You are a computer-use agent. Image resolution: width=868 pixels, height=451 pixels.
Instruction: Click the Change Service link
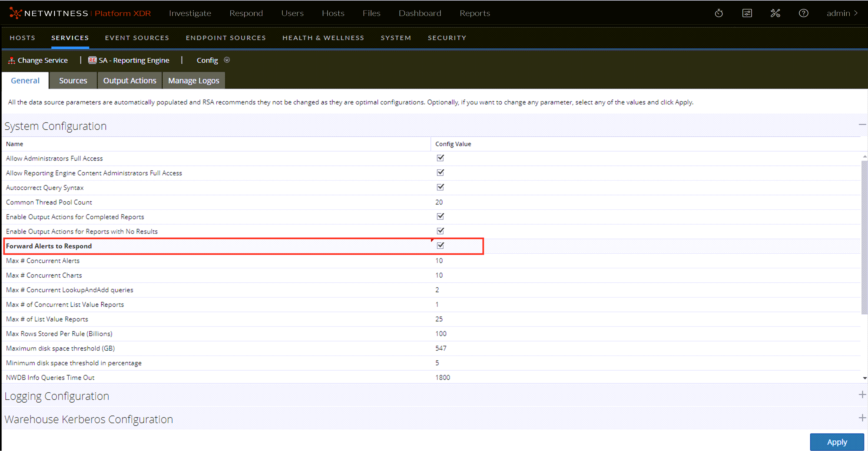click(x=42, y=60)
